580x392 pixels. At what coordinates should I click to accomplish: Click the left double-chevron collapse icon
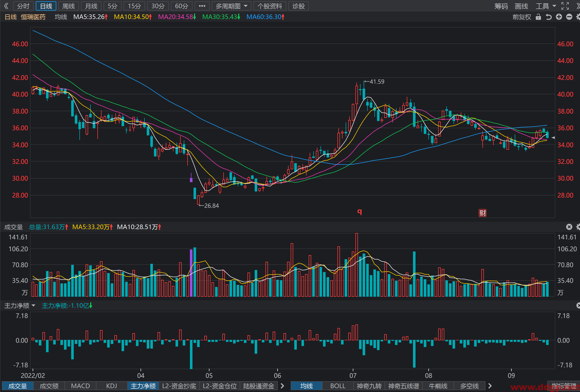coord(6,6)
